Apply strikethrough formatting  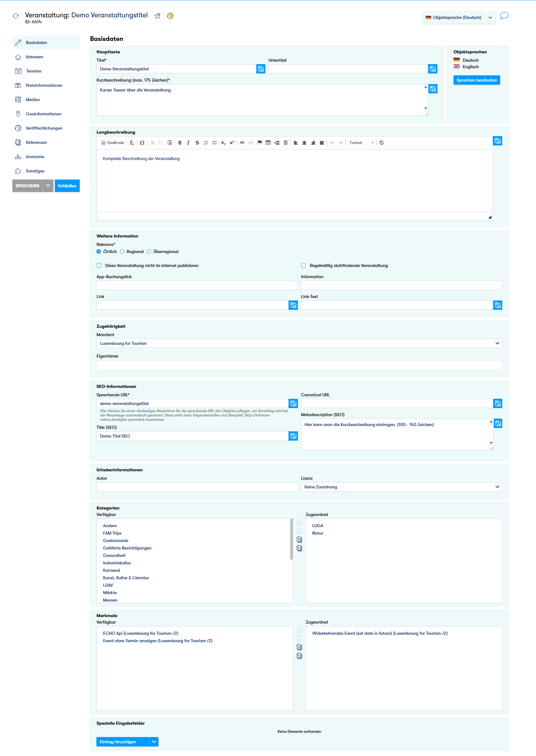point(197,143)
